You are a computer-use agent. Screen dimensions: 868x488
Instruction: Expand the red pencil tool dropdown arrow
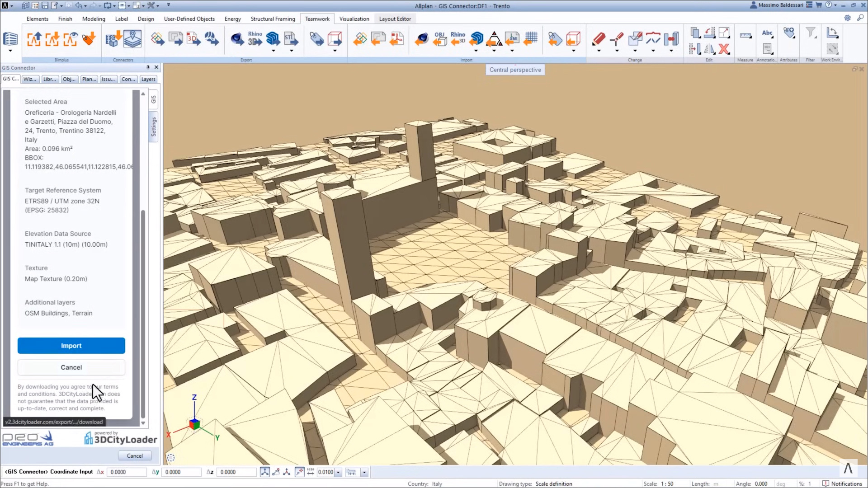[x=599, y=51]
